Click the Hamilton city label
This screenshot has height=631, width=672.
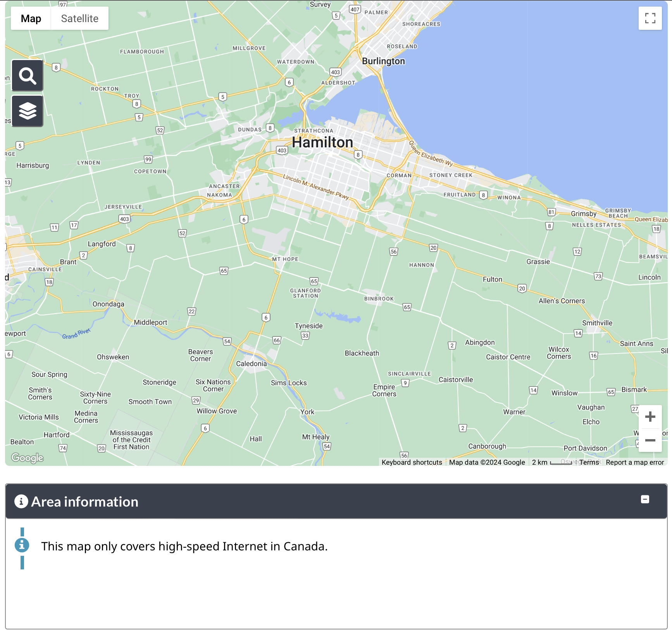pos(322,142)
